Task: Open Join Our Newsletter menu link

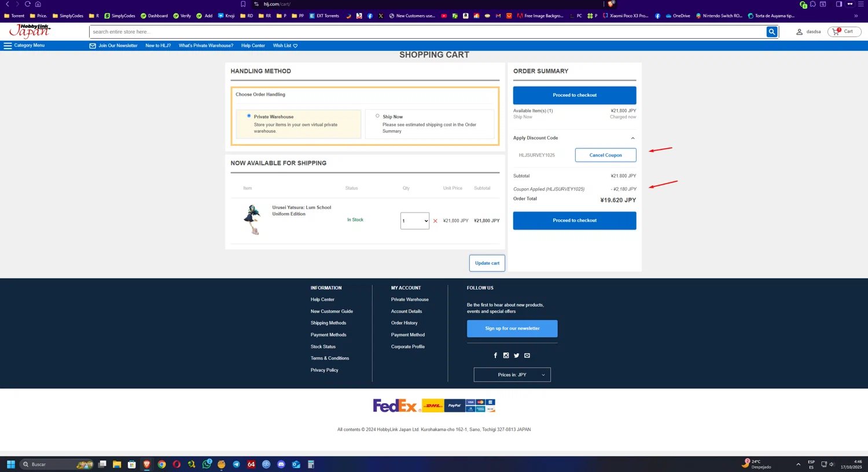Action: tap(113, 45)
